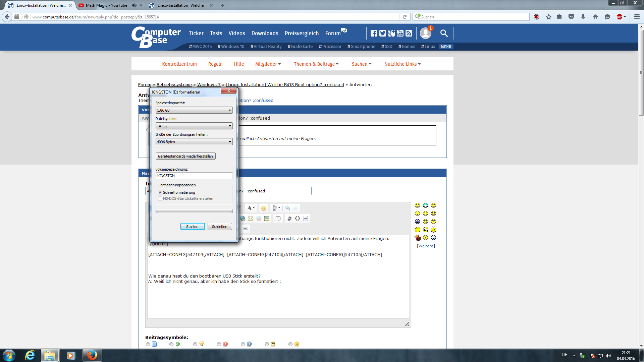
Task: Click the Weitere smileys link
Action: pyautogui.click(x=426, y=246)
